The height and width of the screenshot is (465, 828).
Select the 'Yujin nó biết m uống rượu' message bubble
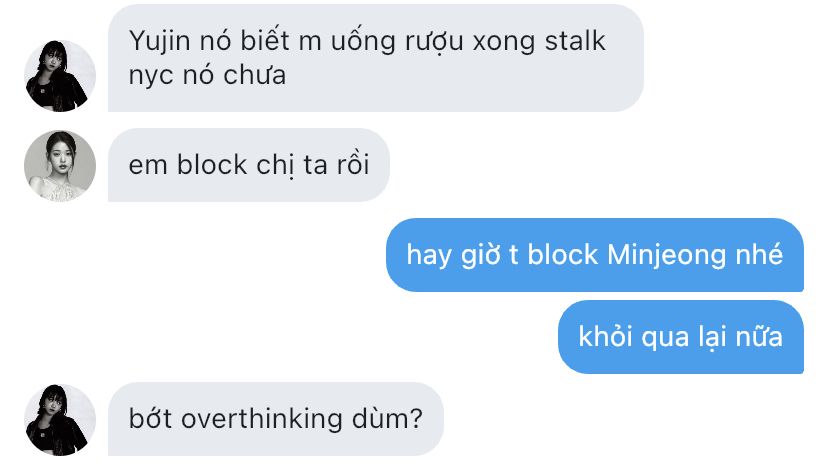(x=376, y=58)
